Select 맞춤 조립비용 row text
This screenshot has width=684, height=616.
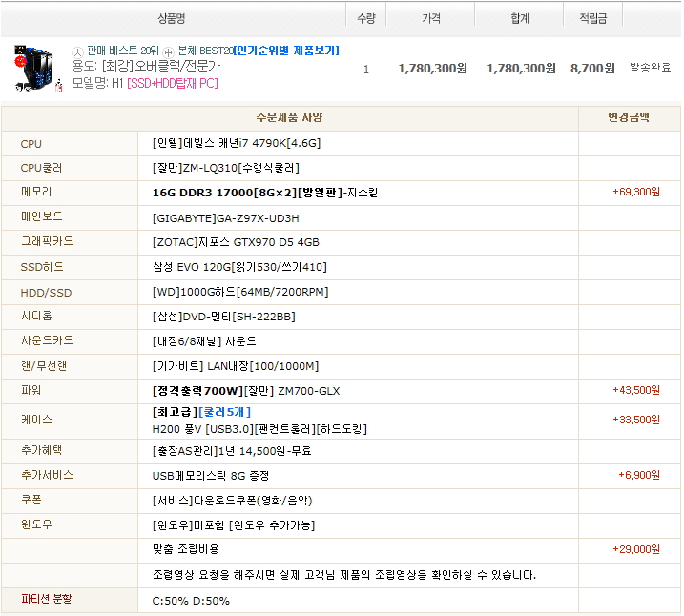(186, 549)
